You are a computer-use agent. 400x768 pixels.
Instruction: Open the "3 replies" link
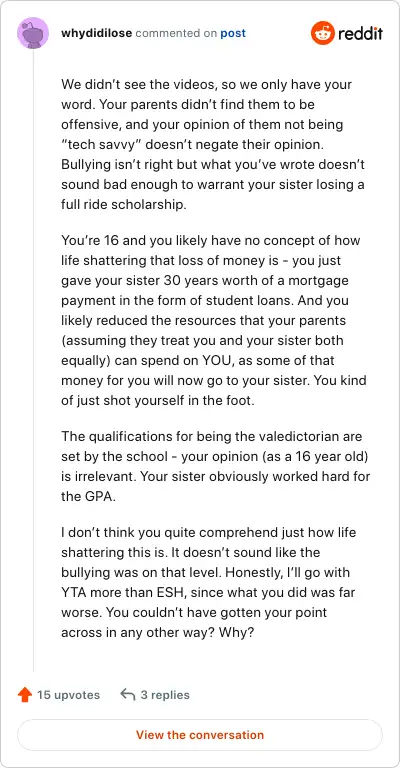[165, 695]
